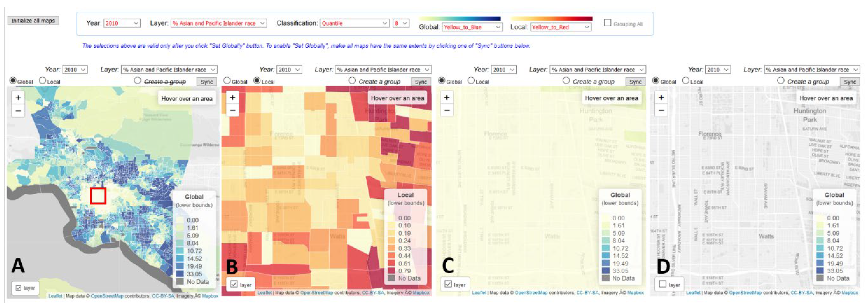Select Create a group radio on map C

[x=566, y=81]
